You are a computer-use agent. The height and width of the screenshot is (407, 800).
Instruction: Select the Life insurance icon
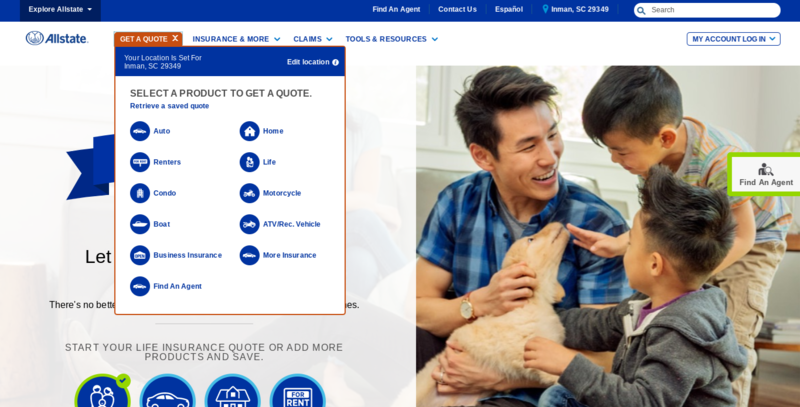pyautogui.click(x=249, y=162)
